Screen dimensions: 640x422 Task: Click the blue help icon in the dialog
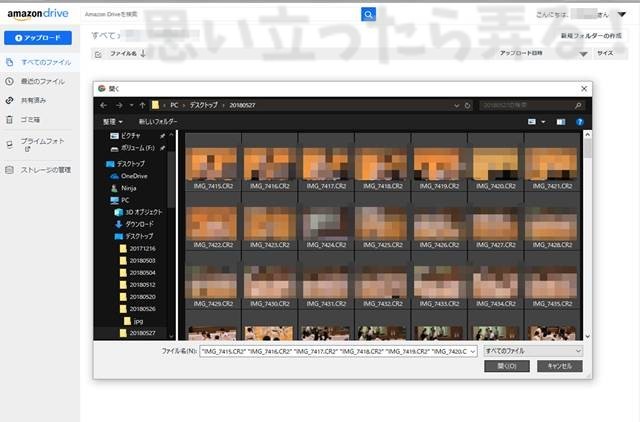coord(580,122)
